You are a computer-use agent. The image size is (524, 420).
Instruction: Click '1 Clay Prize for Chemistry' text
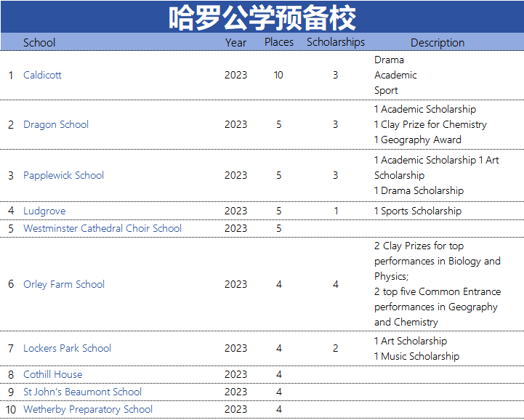coord(430,125)
